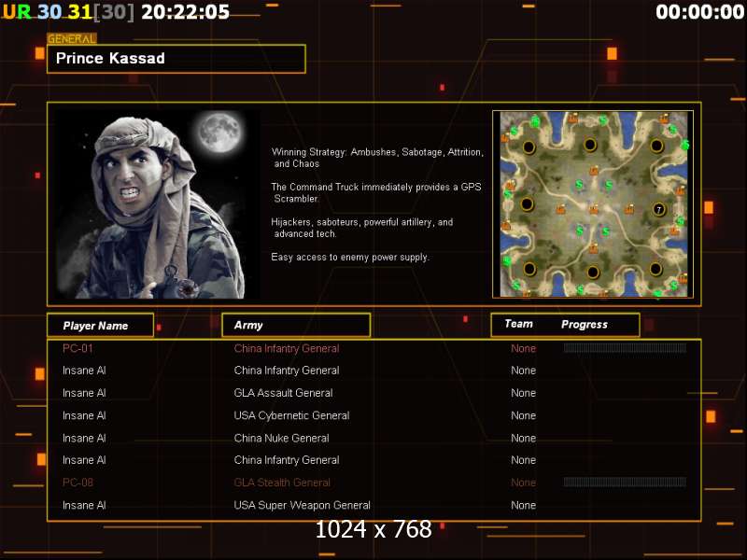Select the bottom-center start position circle on minimap
Viewport: 747px width, 560px height.
[x=593, y=272]
